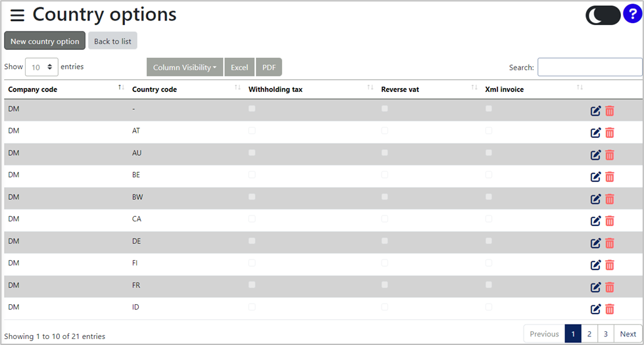This screenshot has width=644, height=345.
Task: Toggle the dark mode switch
Action: [603, 15]
